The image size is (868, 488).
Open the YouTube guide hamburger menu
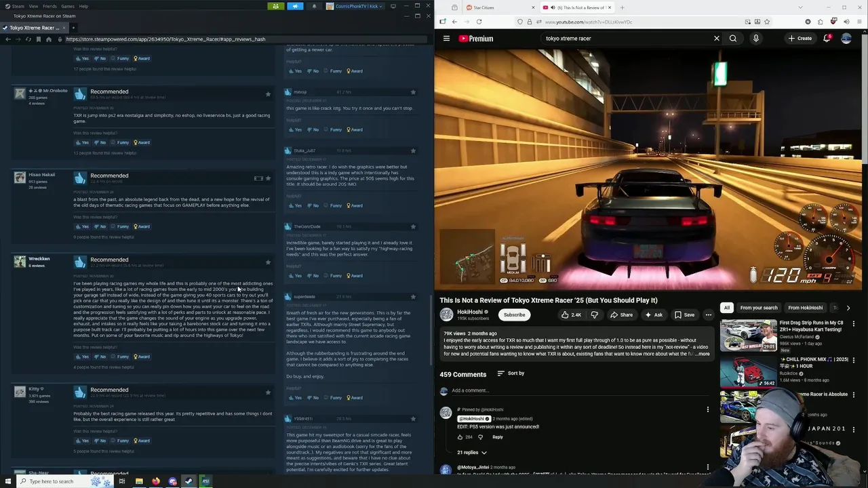(446, 39)
